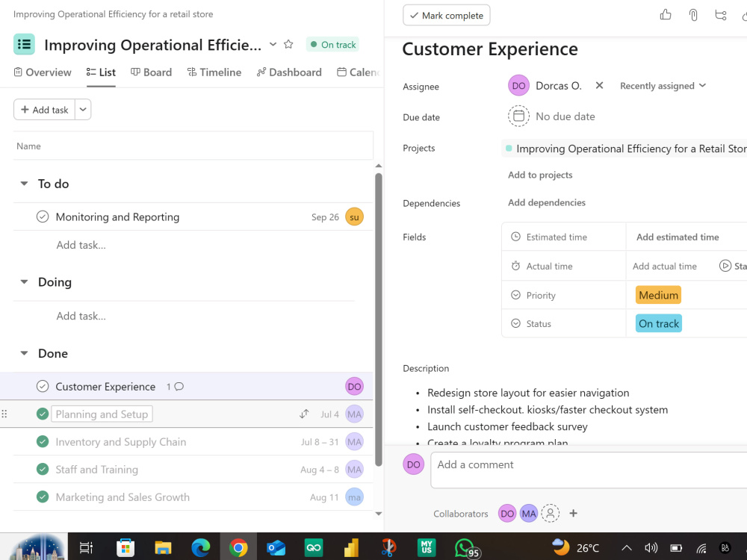Open Google Chrome from the taskbar
747x560 pixels.
point(238,547)
